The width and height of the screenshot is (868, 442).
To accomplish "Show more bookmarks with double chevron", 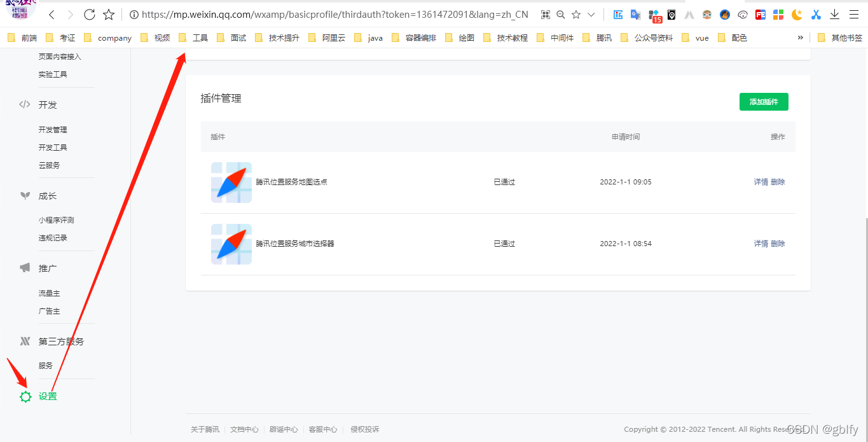I will pos(800,38).
